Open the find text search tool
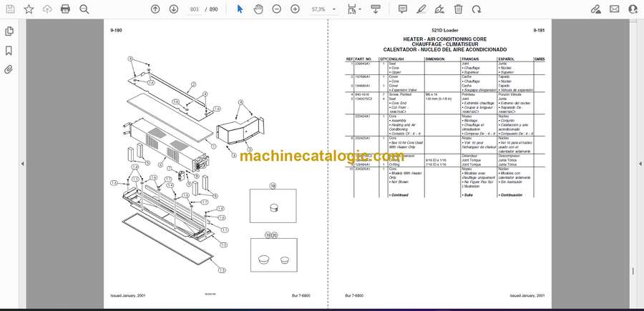 84,9
